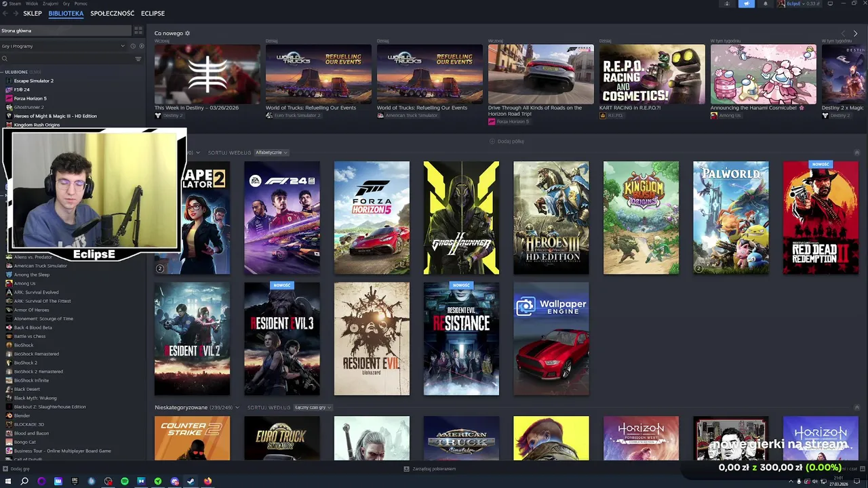Select Black Myth: Wukong in the sidebar
This screenshot has width=868, height=488.
(35, 398)
